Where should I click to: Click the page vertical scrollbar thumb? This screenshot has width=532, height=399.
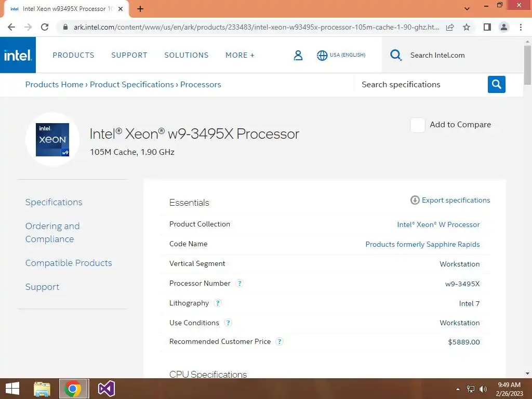[x=527, y=65]
